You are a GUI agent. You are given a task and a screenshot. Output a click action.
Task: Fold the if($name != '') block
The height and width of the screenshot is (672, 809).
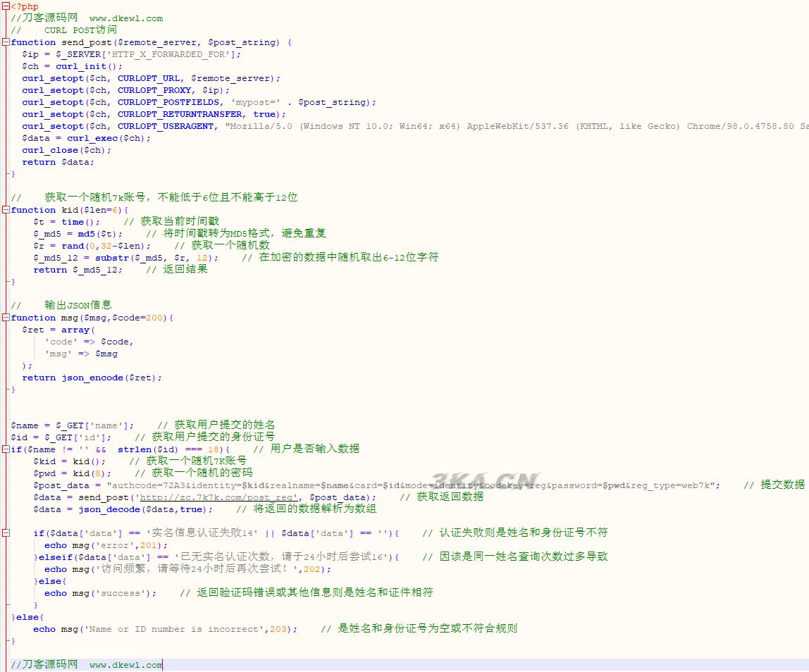coord(5,449)
